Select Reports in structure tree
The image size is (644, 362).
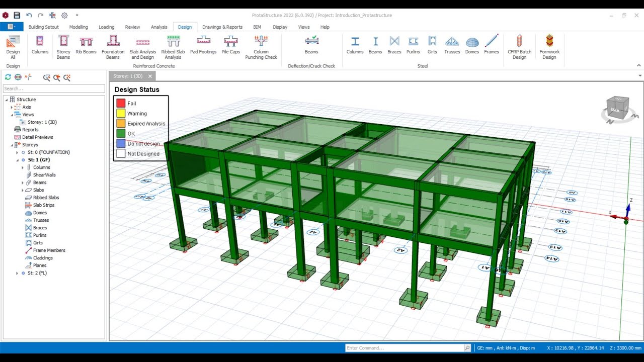(x=30, y=130)
